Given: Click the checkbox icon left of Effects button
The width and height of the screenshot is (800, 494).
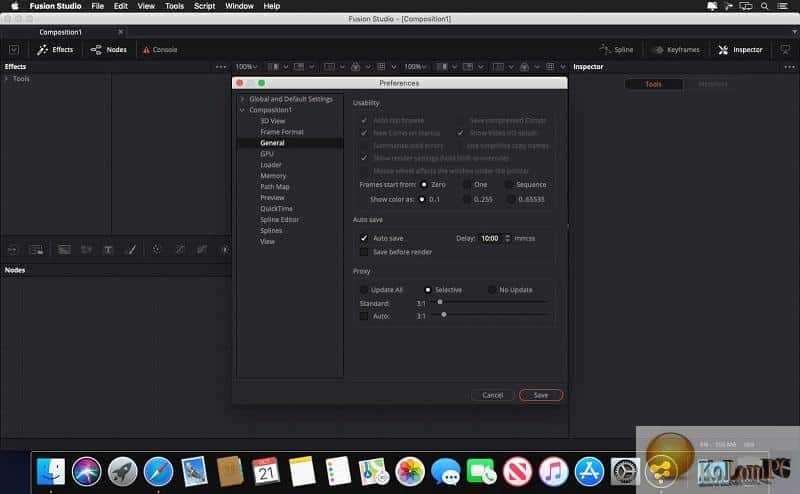Looking at the screenshot, I should (14, 50).
